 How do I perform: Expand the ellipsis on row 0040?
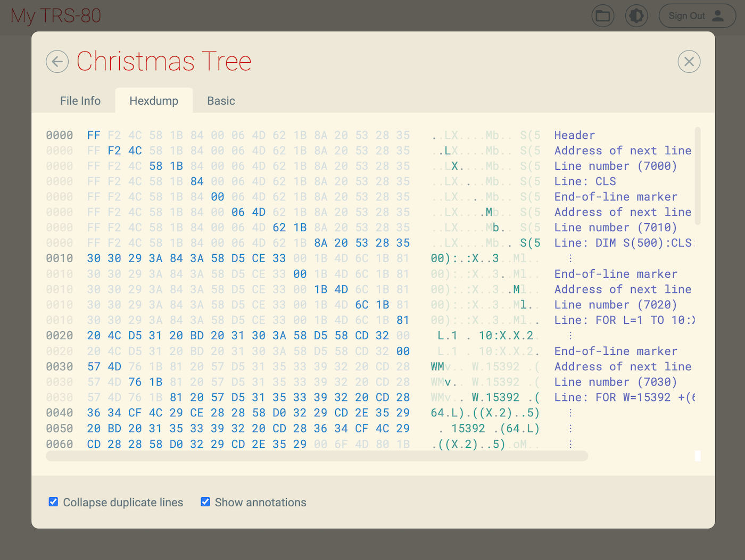[570, 413]
